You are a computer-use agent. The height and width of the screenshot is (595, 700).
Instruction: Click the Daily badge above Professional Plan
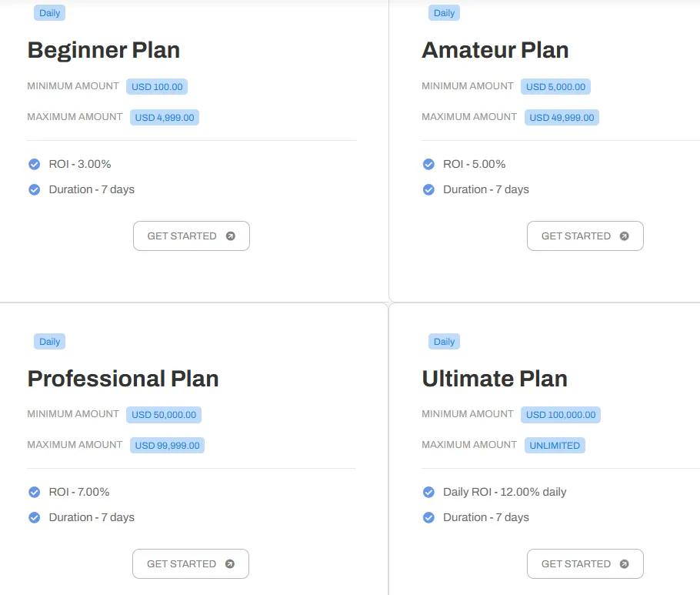point(50,342)
